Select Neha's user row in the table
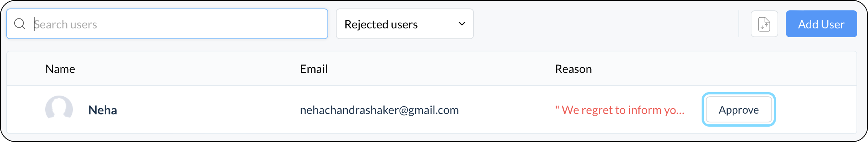Viewport: 868px width, 142px height. click(x=432, y=109)
